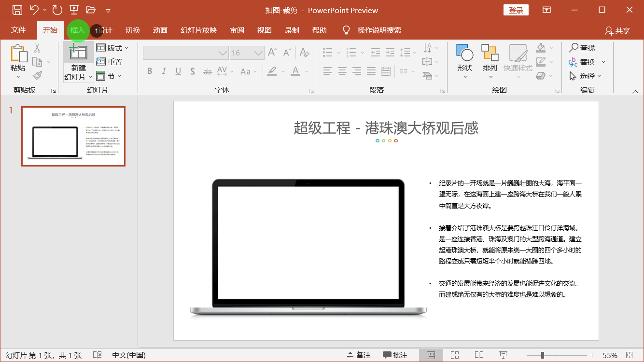The height and width of the screenshot is (362, 644).
Task: Open 批注 comments in status bar
Action: pos(395,355)
